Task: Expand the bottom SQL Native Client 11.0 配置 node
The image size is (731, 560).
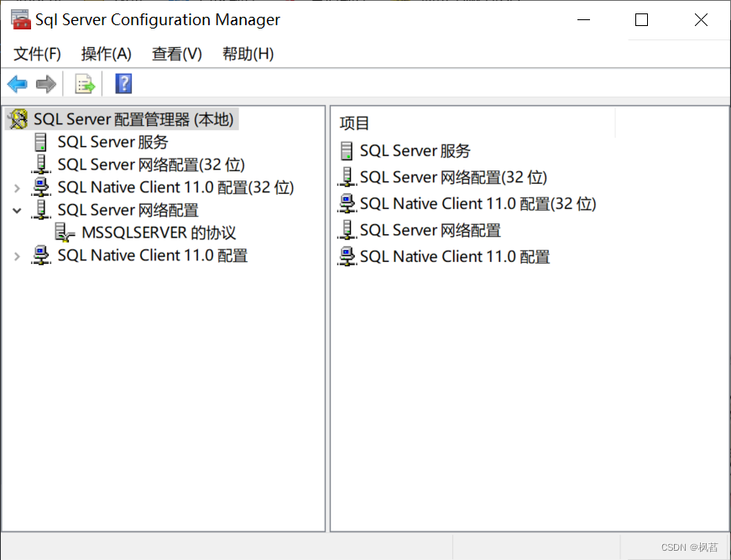Action: pyautogui.click(x=17, y=256)
